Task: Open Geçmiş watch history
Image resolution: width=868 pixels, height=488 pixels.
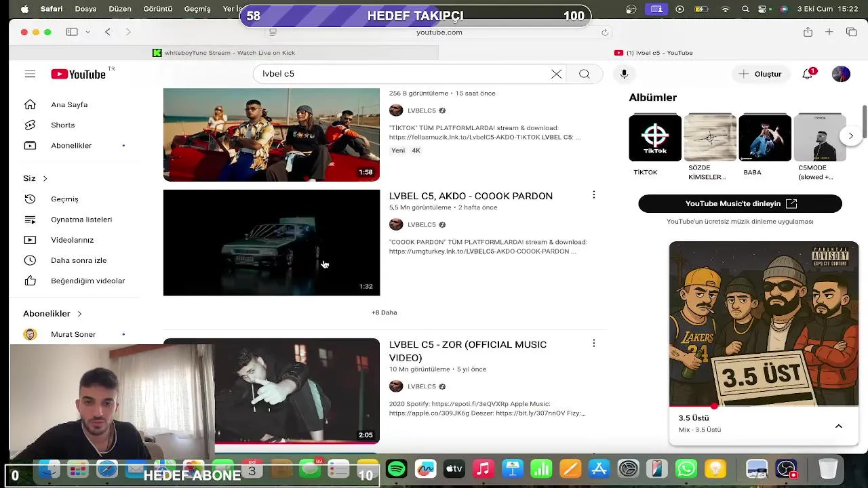Action: [x=64, y=199]
